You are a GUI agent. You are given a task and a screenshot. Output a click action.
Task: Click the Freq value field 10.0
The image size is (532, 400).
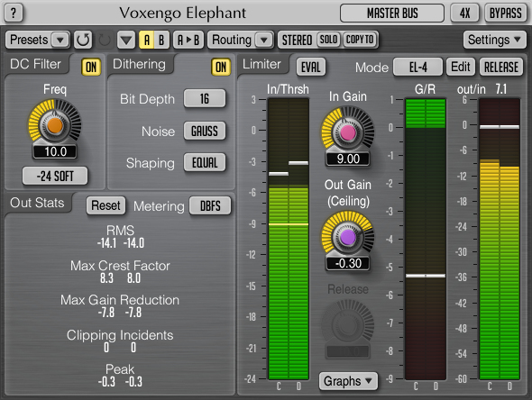click(x=55, y=151)
